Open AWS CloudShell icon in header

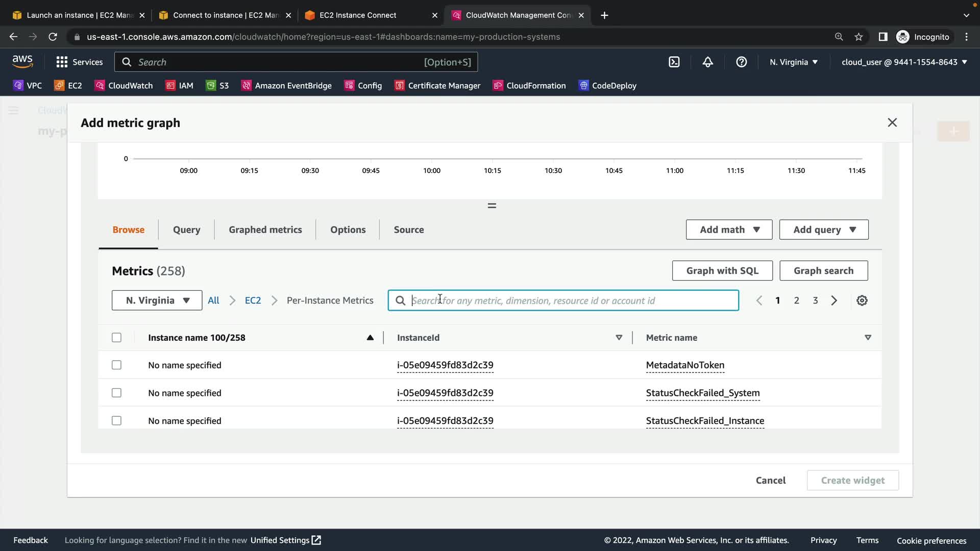click(674, 62)
